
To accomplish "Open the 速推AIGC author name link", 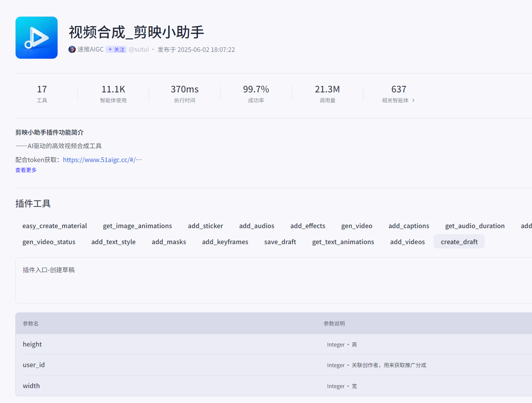I will coord(91,49).
